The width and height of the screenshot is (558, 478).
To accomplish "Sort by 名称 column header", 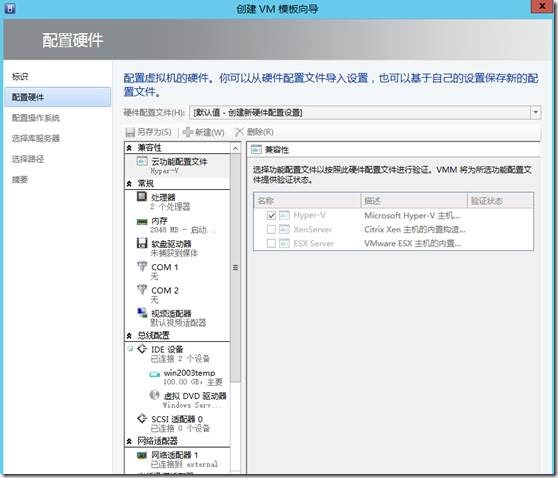I will [307, 201].
